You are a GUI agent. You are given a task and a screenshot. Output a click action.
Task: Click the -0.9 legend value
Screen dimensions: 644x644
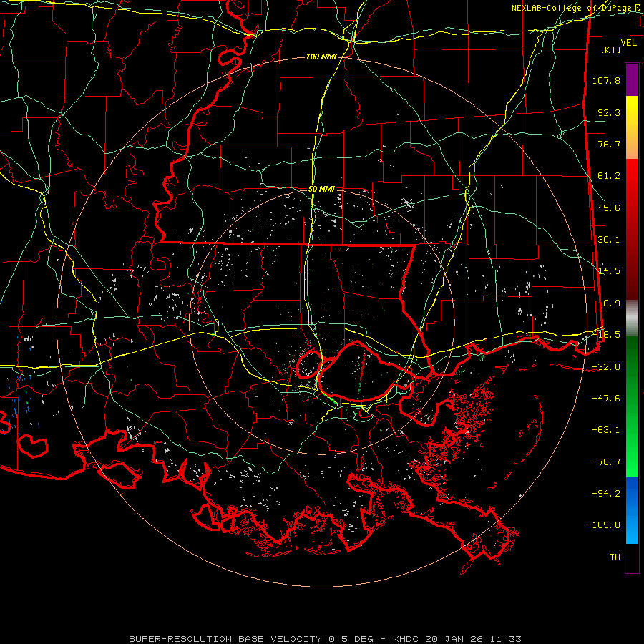pyautogui.click(x=609, y=303)
